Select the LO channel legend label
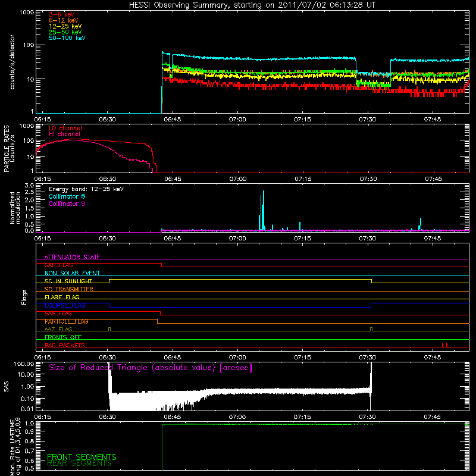Screen dimensions: 476x476 tap(65, 128)
